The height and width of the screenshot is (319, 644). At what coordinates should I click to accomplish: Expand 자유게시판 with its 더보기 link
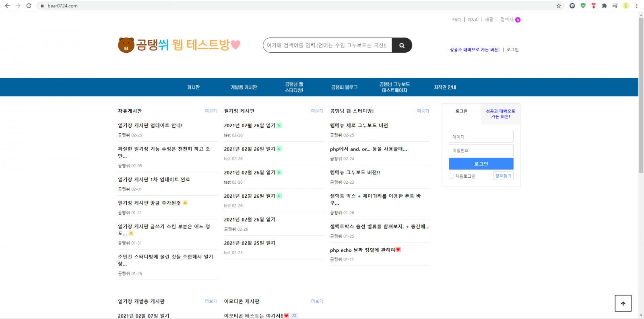(211, 111)
